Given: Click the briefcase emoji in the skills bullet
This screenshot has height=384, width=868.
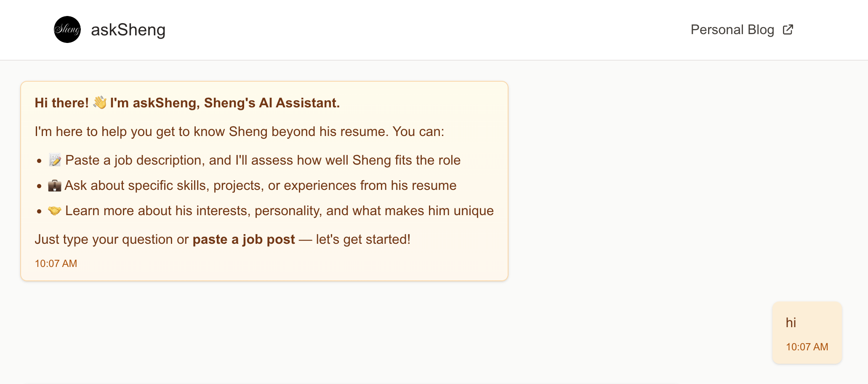Looking at the screenshot, I should pyautogui.click(x=54, y=185).
